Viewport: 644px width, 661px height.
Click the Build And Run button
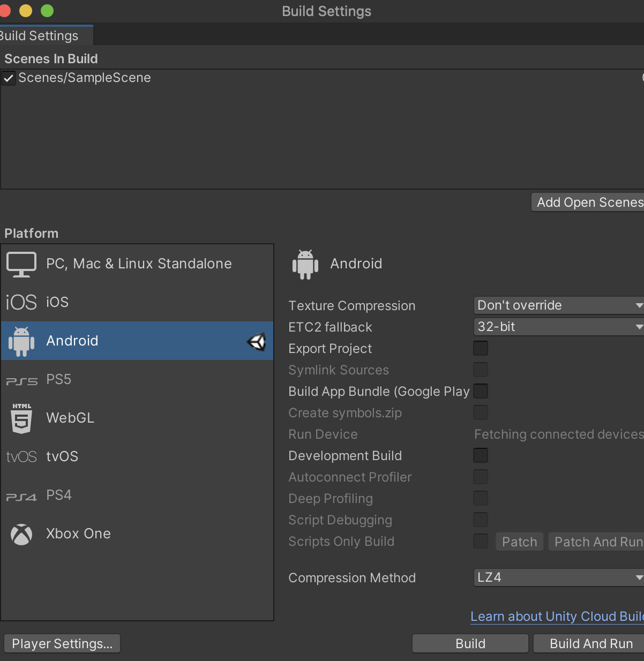589,643
